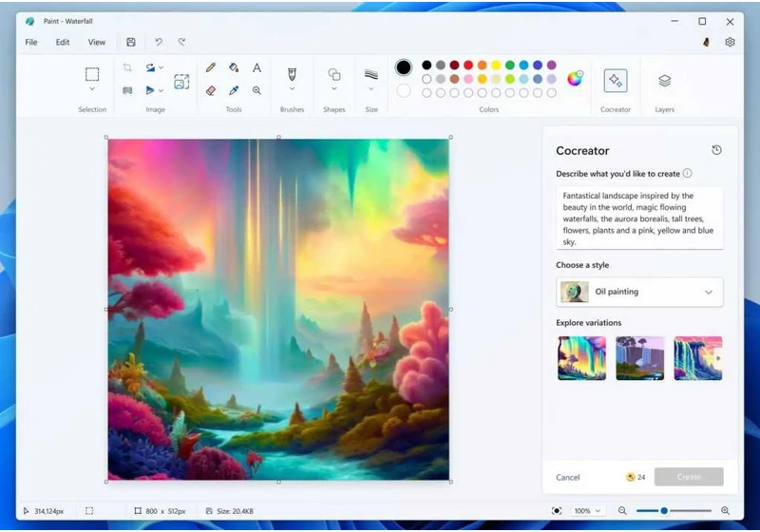Image resolution: width=760 pixels, height=532 pixels.
Task: Pick the red color swatch
Action: (468, 65)
